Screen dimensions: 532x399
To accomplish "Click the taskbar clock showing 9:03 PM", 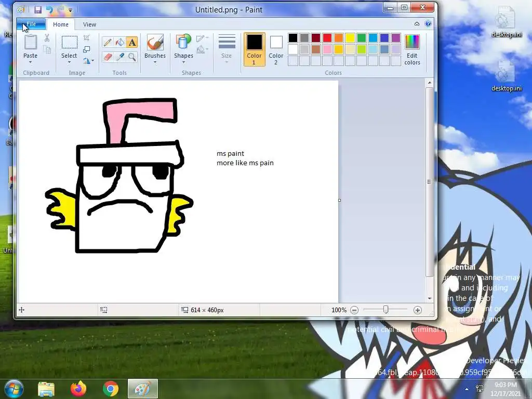I will coord(505,389).
